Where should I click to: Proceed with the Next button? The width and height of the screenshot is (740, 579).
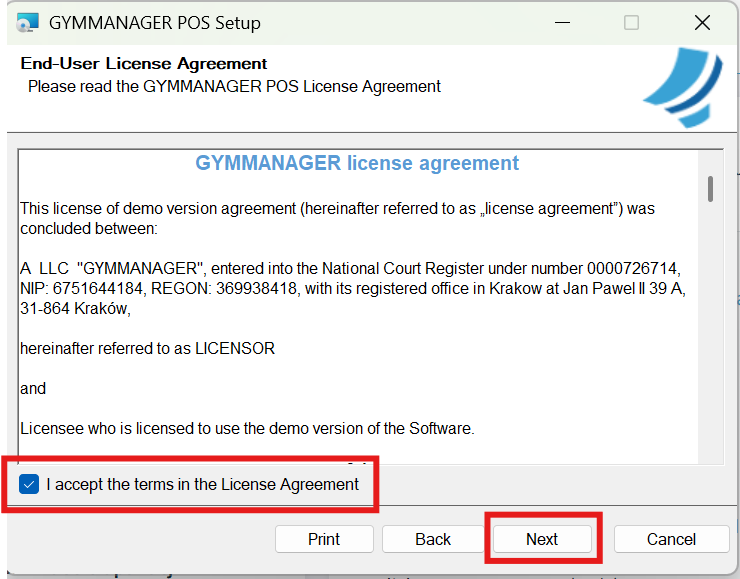click(x=542, y=539)
